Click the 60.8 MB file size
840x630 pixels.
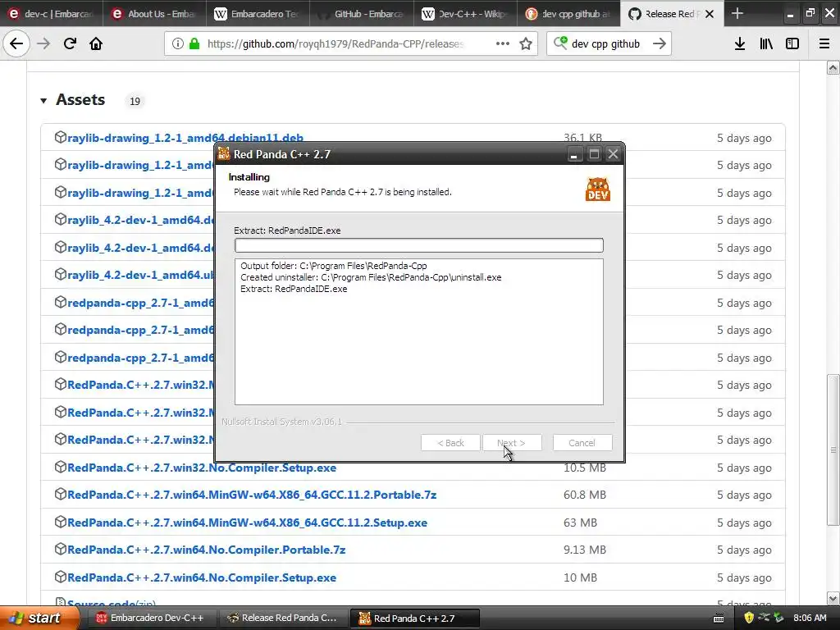(x=584, y=495)
